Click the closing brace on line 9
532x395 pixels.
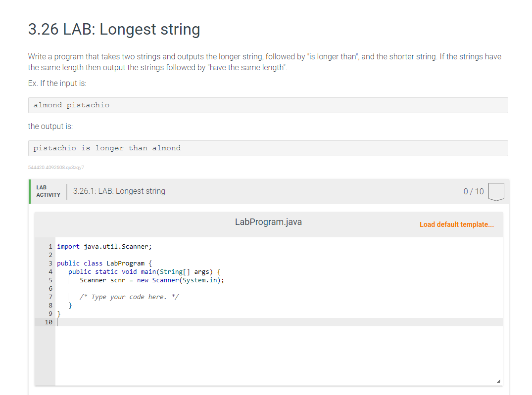click(x=59, y=314)
